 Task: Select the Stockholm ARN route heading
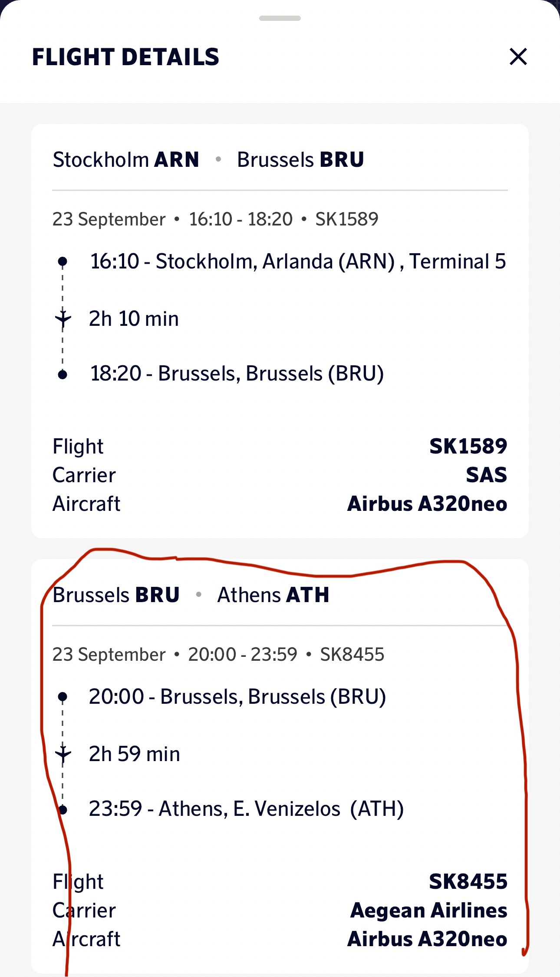[x=126, y=159]
